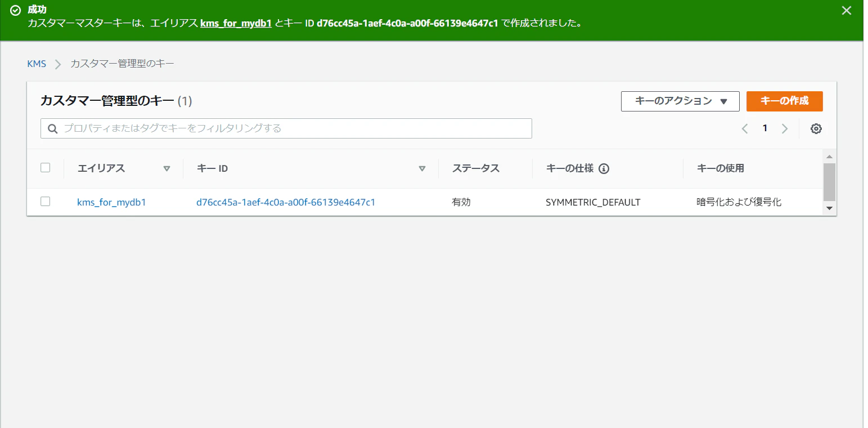Click the キーの仕様 info icon
This screenshot has height=428, width=868.
(x=604, y=168)
